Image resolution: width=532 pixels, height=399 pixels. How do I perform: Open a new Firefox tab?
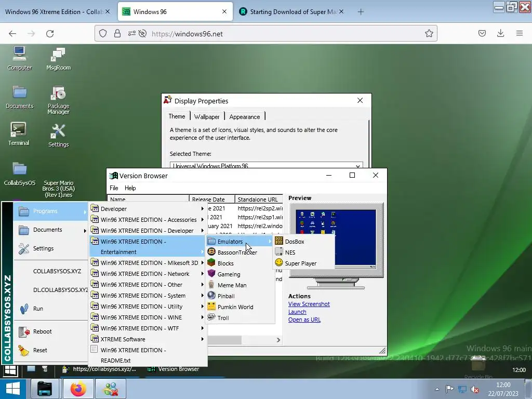pos(361,12)
